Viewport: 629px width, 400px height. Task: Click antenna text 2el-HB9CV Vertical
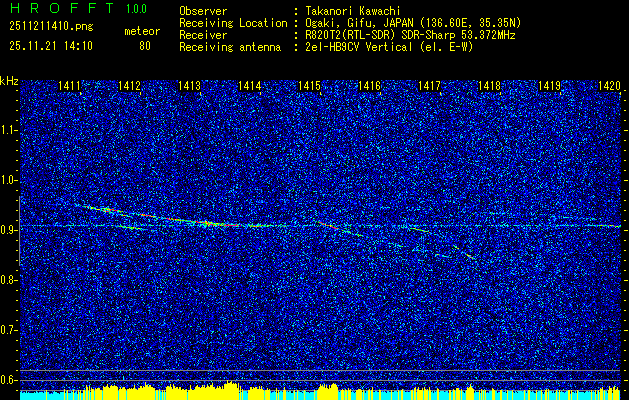pyautogui.click(x=359, y=47)
